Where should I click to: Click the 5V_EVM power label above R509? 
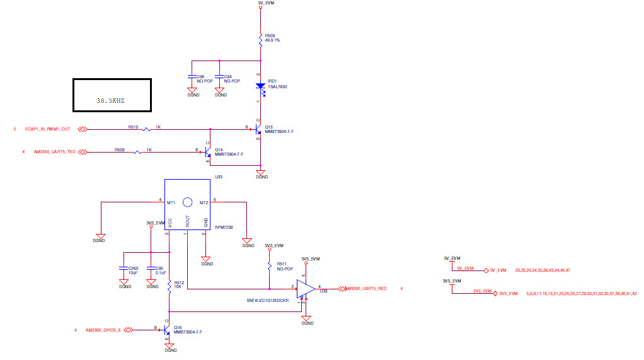click(266, 3)
